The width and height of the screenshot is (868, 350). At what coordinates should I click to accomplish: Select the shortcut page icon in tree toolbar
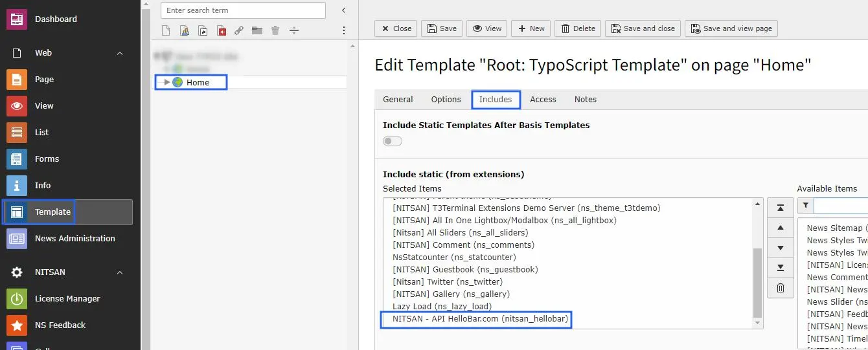[203, 30]
